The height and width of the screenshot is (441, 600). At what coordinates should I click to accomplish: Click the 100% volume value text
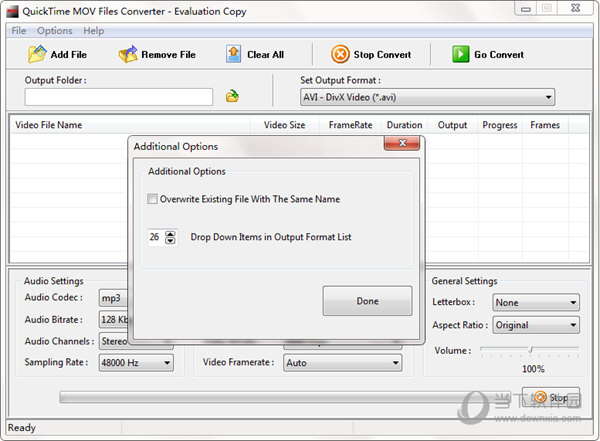[x=533, y=369]
